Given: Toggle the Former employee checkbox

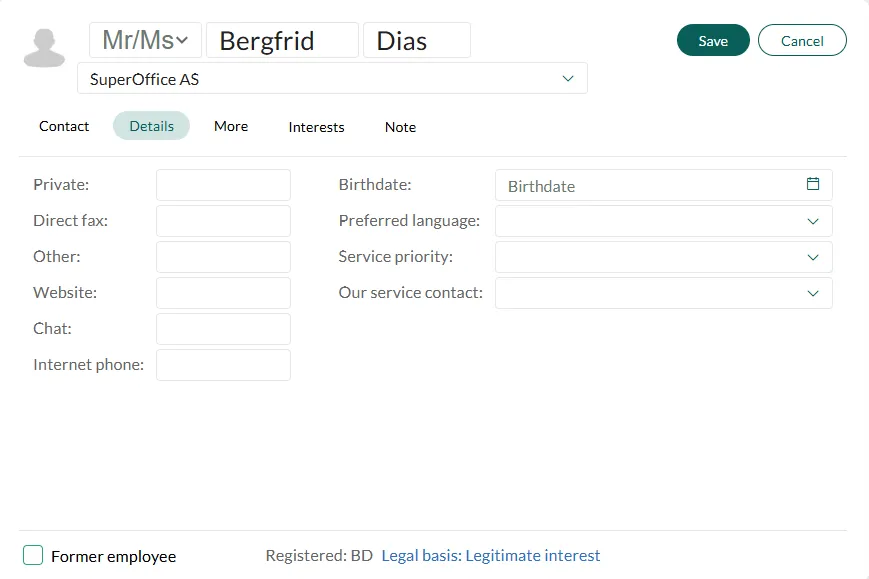Looking at the screenshot, I should click(33, 556).
